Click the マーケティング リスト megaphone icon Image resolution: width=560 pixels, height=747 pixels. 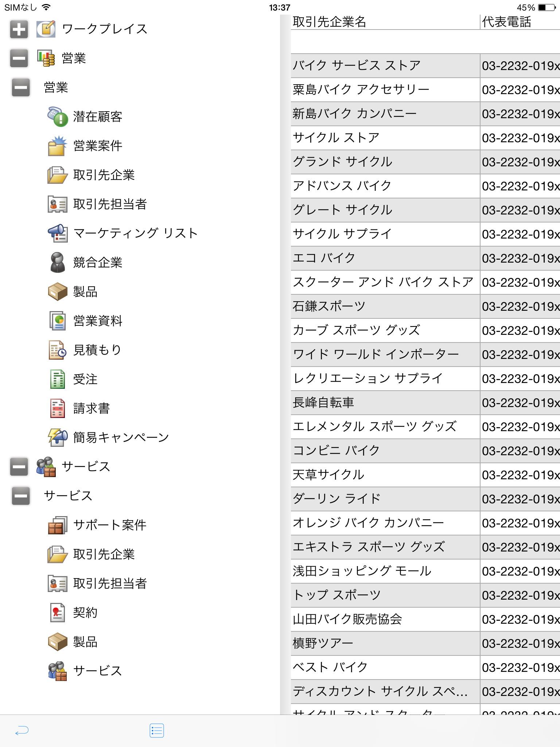(x=58, y=233)
